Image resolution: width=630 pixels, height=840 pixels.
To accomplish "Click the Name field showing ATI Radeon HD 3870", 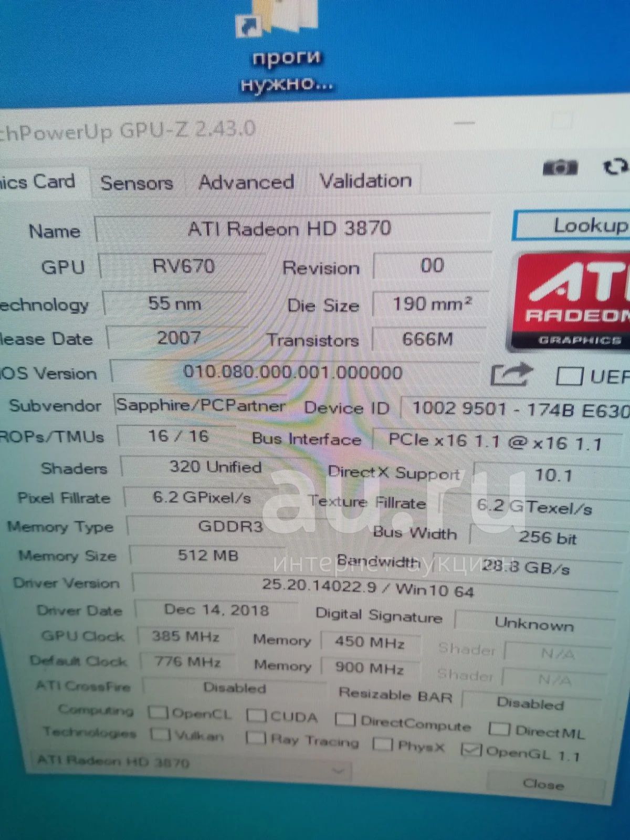I will 292,228.
